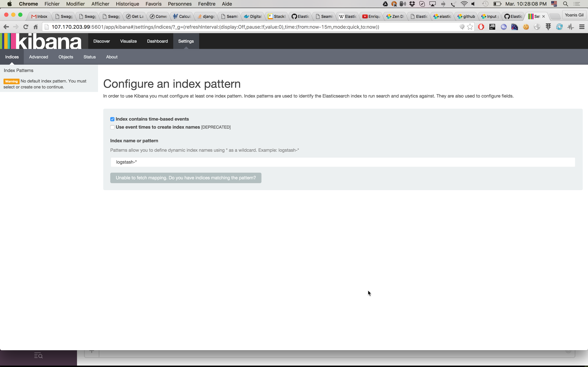The image size is (588, 367).
Task: Select the Status tab item
Action: [89, 57]
